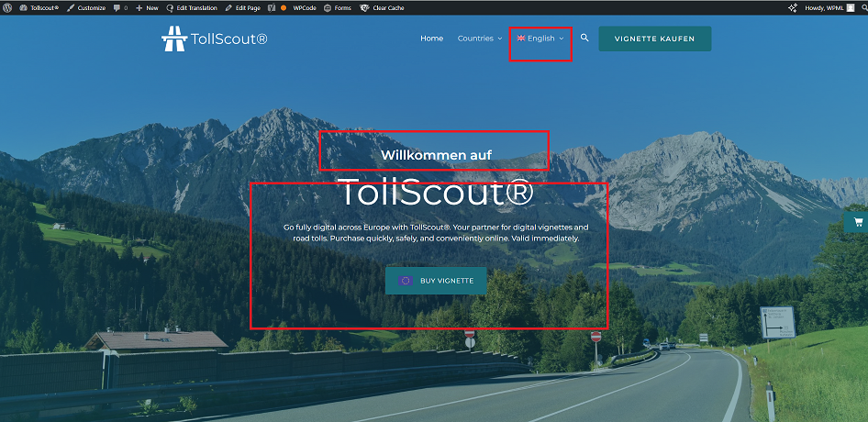
Task: Open Forms admin bar menu
Action: click(337, 7)
